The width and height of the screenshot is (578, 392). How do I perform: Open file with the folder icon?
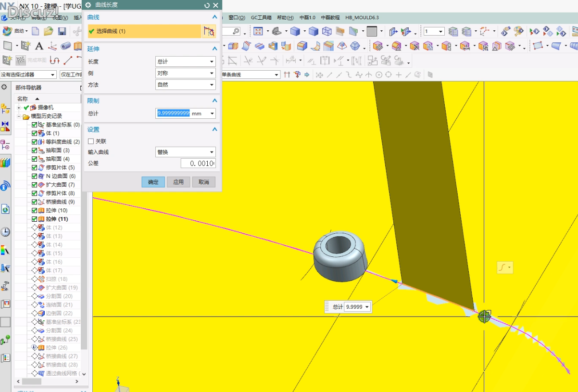(48, 31)
